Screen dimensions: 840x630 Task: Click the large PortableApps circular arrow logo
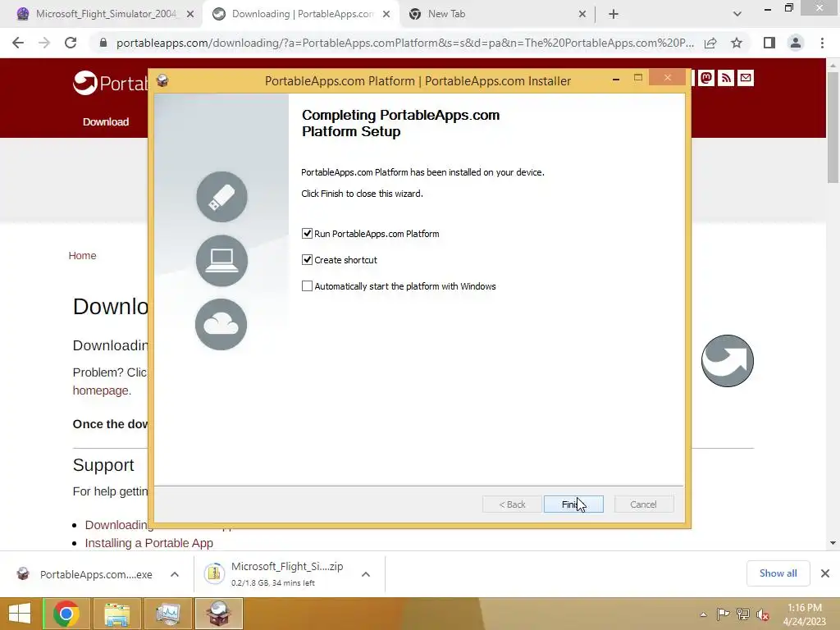728,361
